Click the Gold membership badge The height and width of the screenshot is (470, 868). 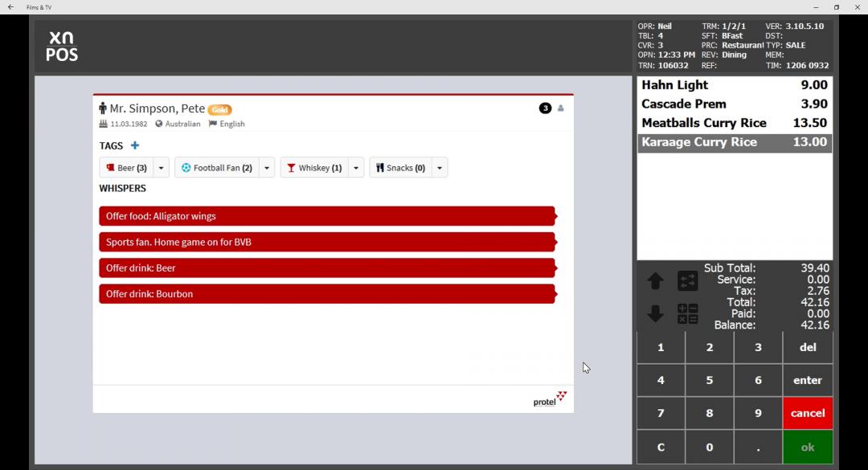[x=220, y=110]
